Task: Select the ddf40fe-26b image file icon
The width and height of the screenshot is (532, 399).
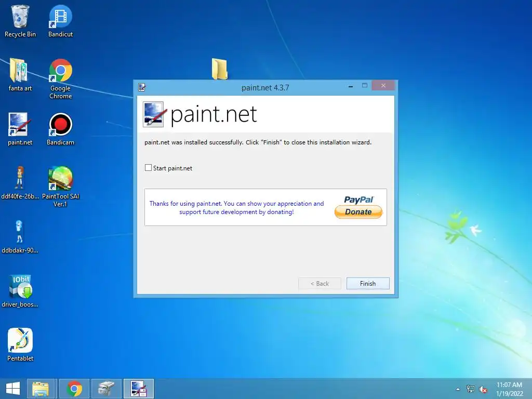Action: tap(20, 183)
